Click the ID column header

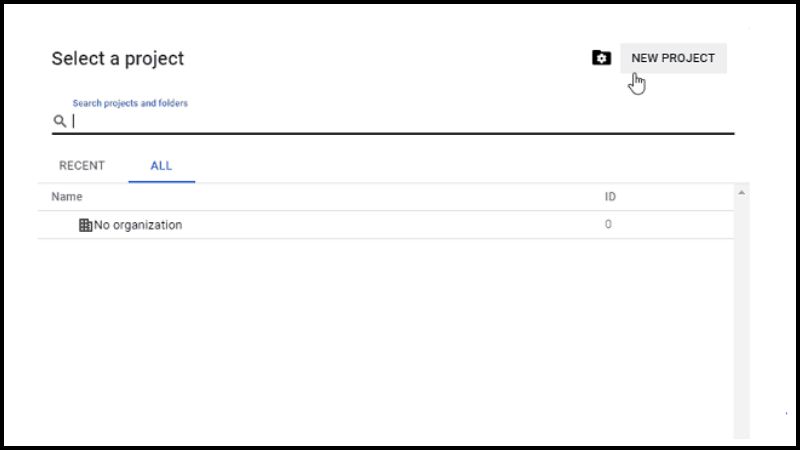610,196
